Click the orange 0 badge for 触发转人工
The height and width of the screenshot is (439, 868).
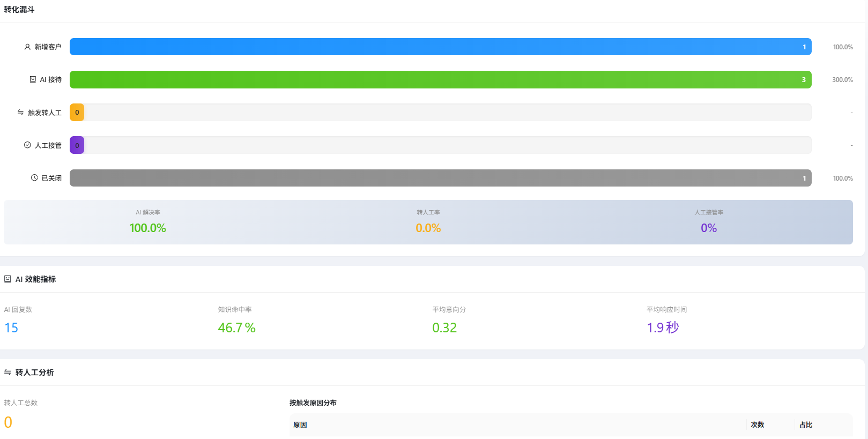[77, 113]
